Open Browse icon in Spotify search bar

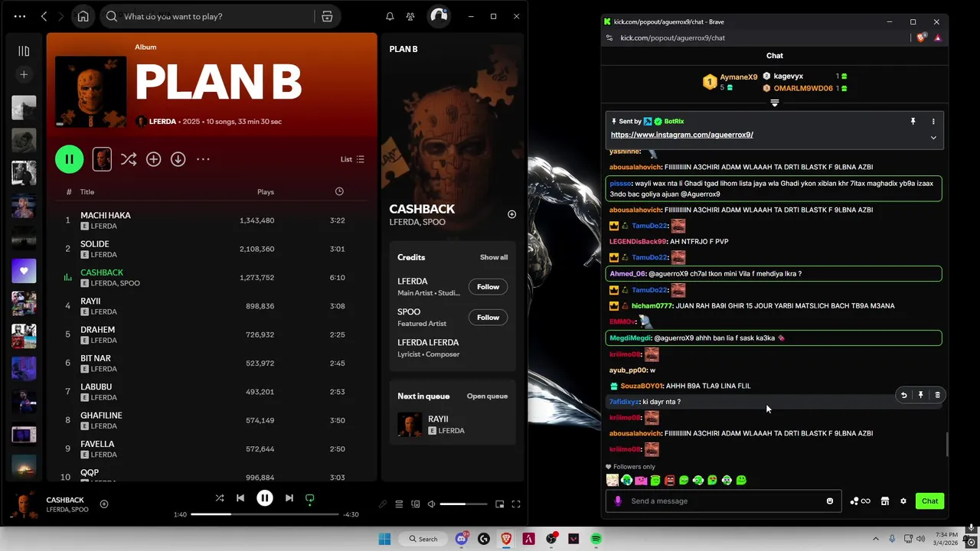[327, 16]
